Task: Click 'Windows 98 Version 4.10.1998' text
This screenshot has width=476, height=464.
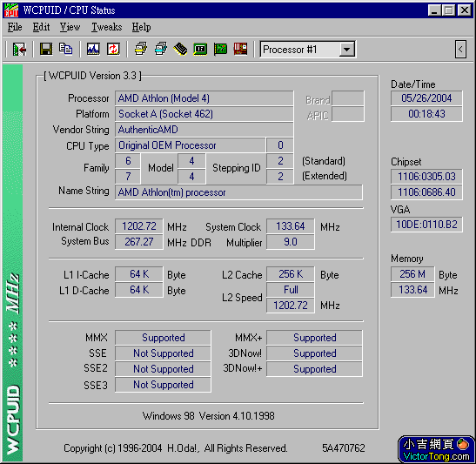Action: (x=209, y=416)
